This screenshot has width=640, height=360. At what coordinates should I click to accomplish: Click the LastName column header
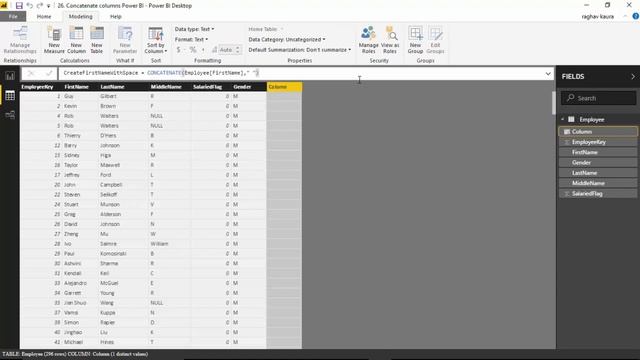coord(123,87)
